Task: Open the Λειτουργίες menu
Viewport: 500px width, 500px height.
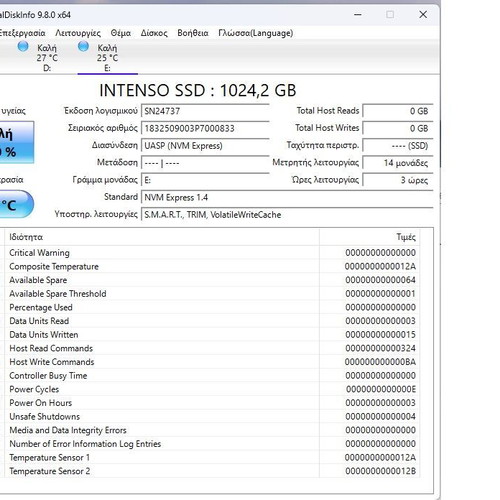Action: (x=78, y=33)
